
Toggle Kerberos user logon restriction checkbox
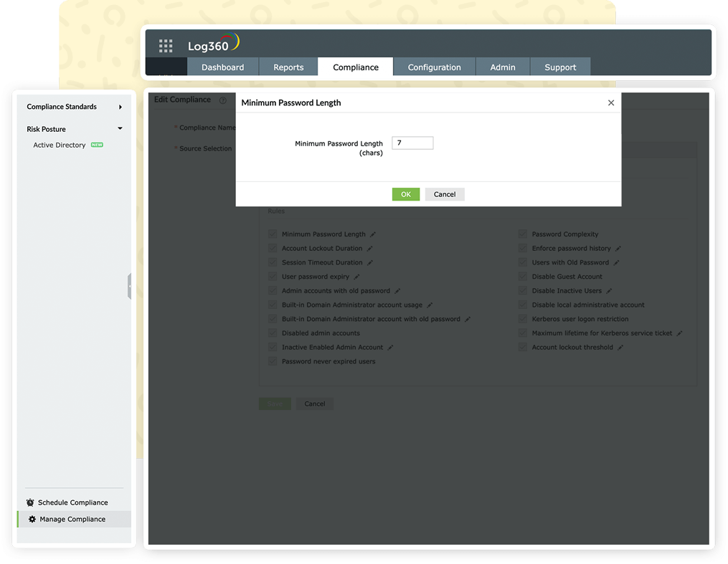pos(523,319)
